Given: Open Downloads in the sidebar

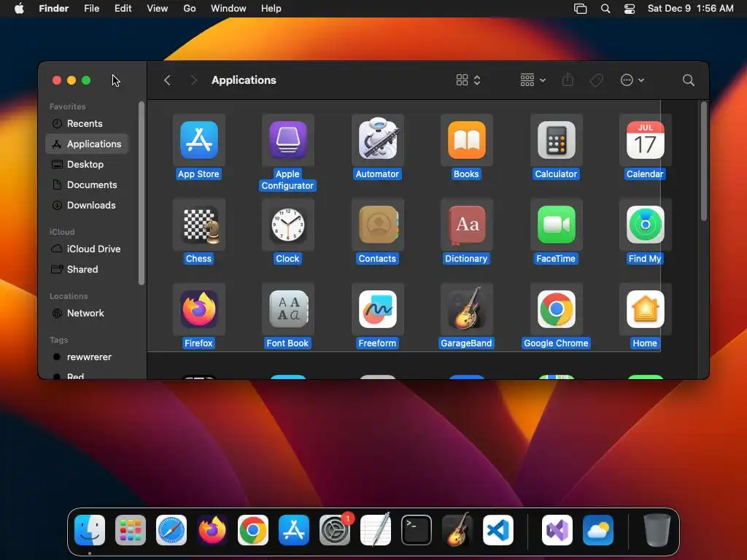Looking at the screenshot, I should (x=87, y=205).
